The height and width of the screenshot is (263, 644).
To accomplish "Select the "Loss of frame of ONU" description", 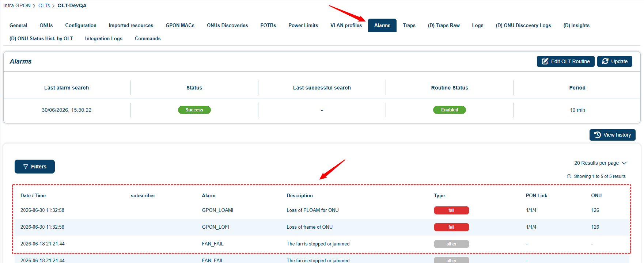I will 310,227.
